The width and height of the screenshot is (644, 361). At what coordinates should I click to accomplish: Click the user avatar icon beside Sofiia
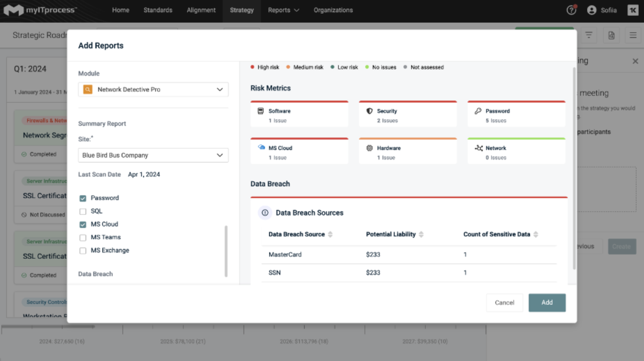click(591, 10)
